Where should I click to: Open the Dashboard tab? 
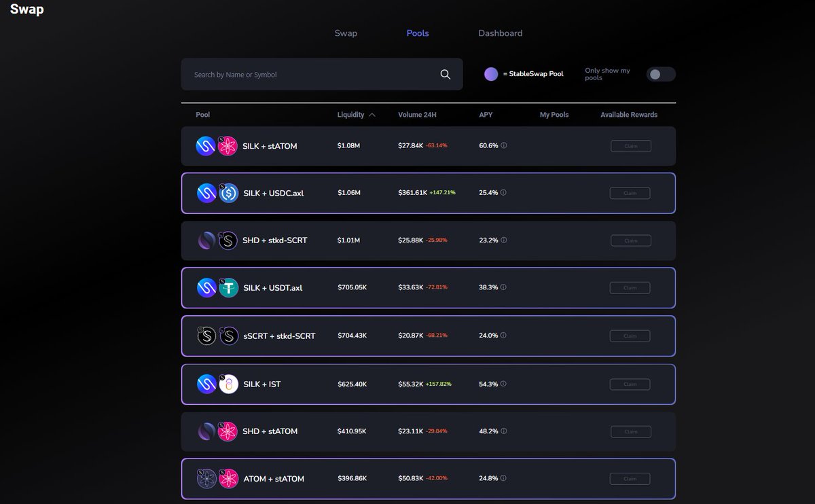coord(501,33)
